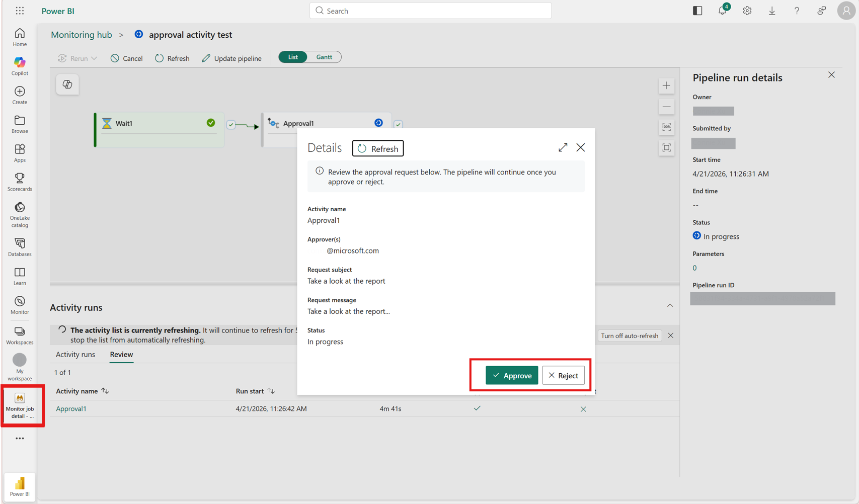Open Apps in the left navigation

(20, 153)
